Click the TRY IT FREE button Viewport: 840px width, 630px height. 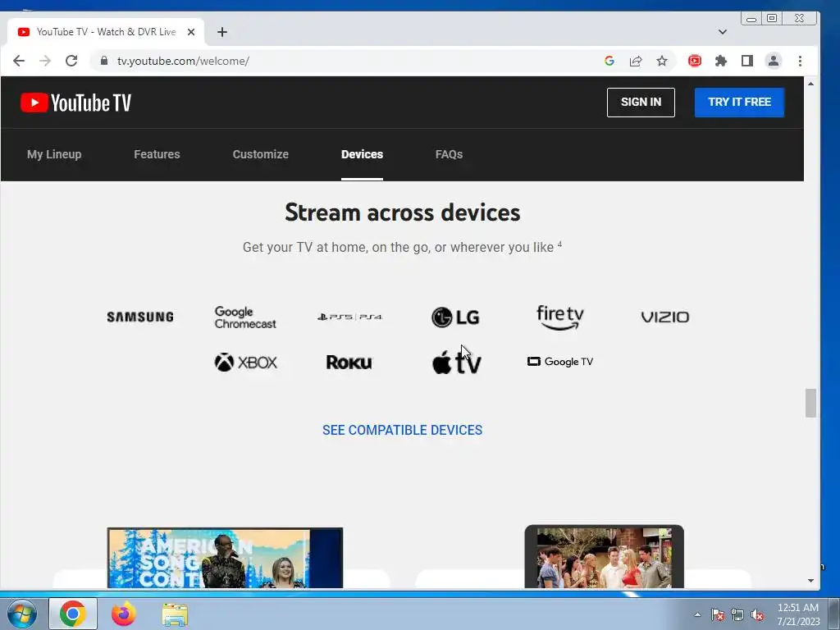[x=739, y=103]
